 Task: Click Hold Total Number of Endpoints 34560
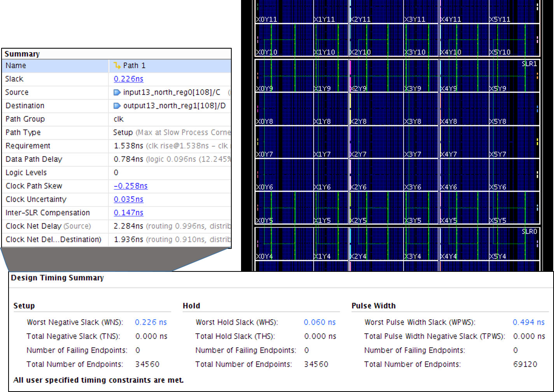(316, 364)
